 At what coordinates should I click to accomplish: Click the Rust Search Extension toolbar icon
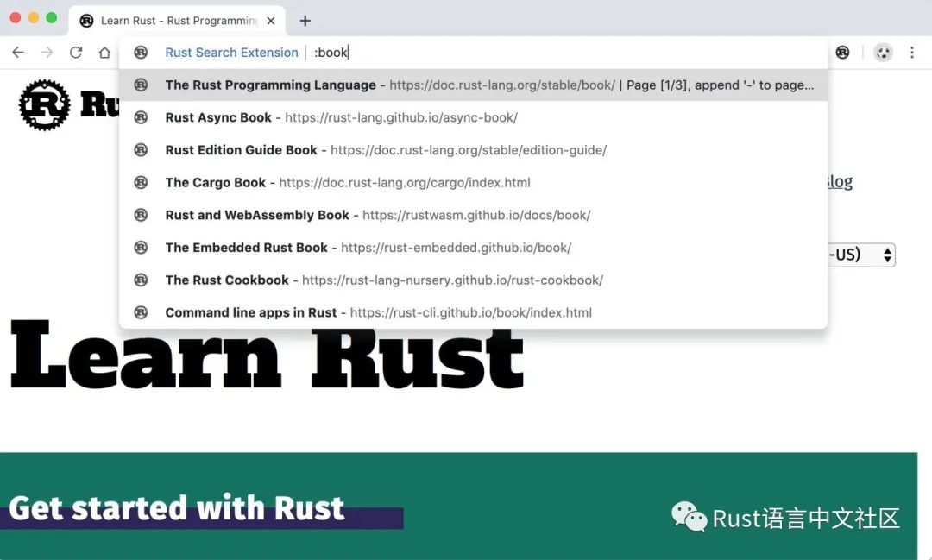(x=842, y=53)
